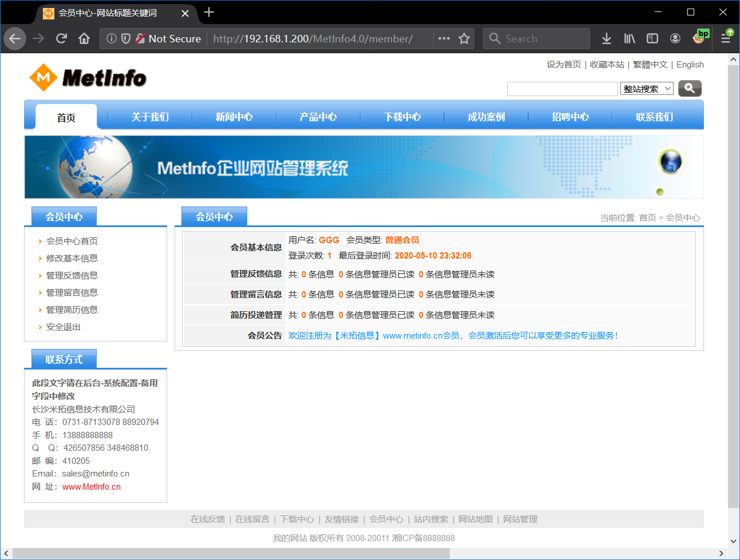Image resolution: width=740 pixels, height=560 pixels.
Task: Open footer 会员中心 link
Action: click(386, 519)
